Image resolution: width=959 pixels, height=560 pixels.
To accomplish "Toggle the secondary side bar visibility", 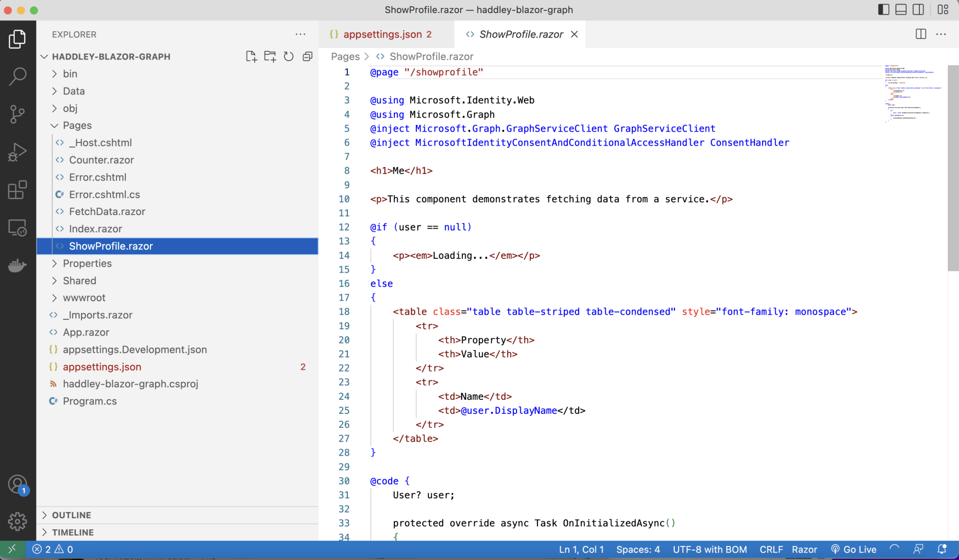I will click(918, 10).
